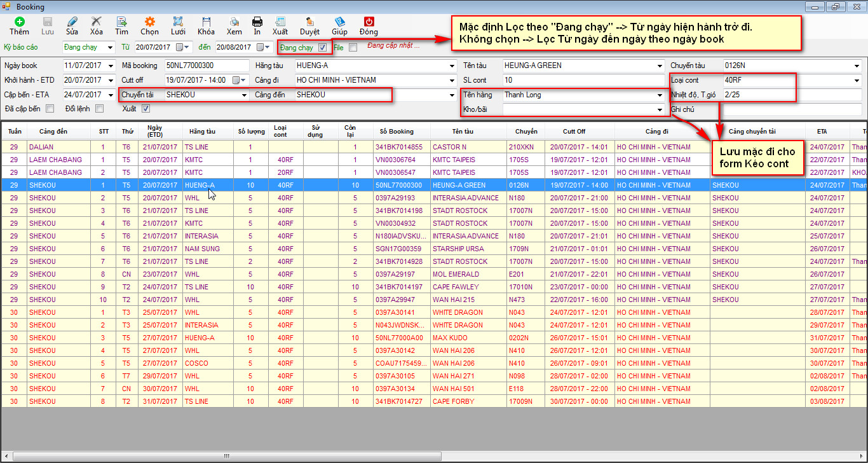This screenshot has height=463, width=868.
Task: Click the Ghi chú input field
Action: [x=792, y=109]
